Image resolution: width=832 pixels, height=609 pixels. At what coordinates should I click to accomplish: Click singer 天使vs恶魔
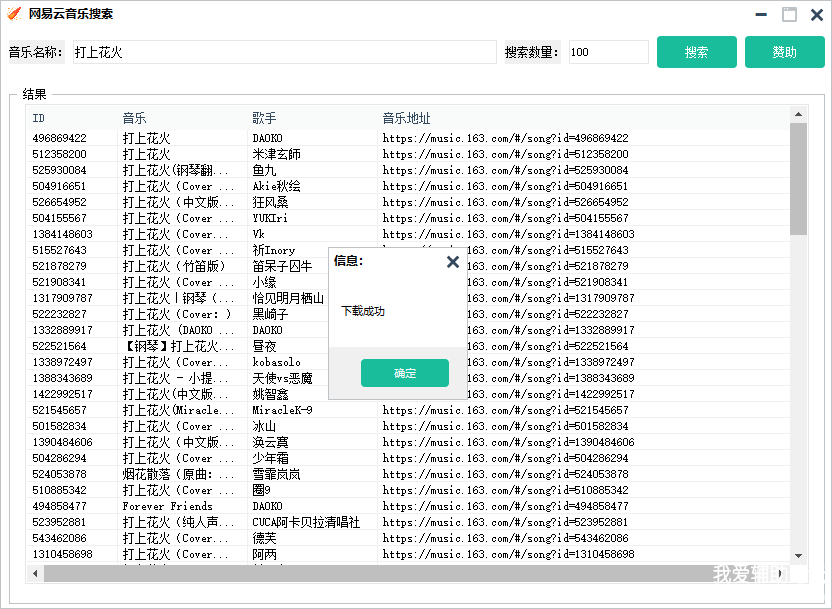click(283, 378)
